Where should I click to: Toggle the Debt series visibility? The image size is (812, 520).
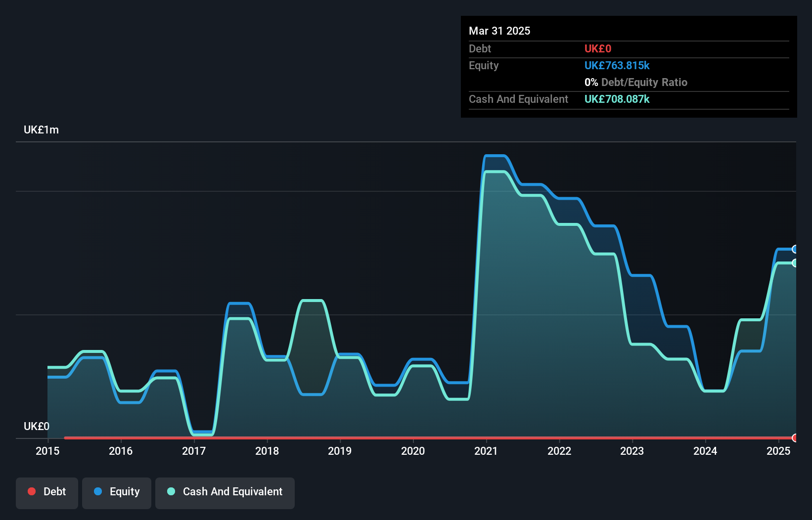coord(47,492)
